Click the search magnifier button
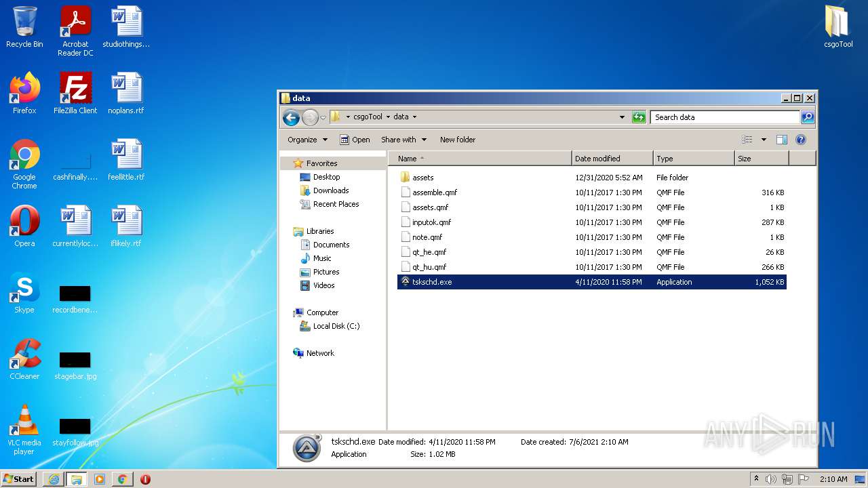Viewport: 868px width, 488px height. click(808, 117)
